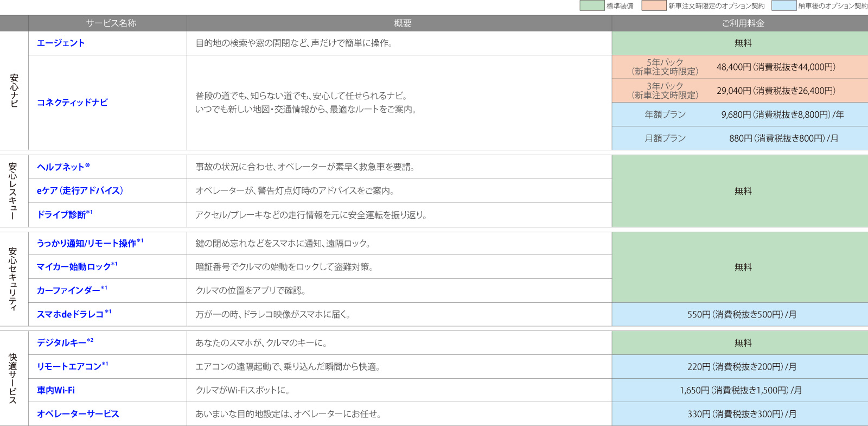Click the サービス名称 column header
The image size is (868, 426).
[111, 23]
